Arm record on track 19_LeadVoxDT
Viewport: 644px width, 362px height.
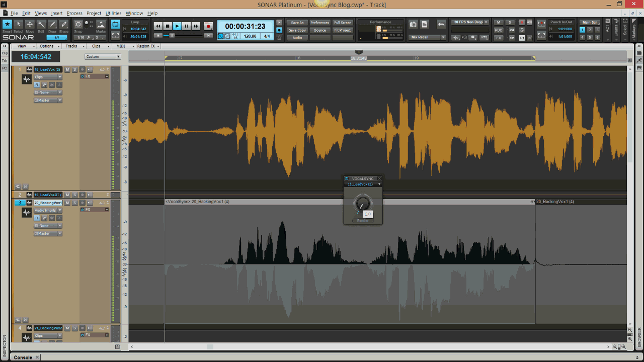(82, 195)
